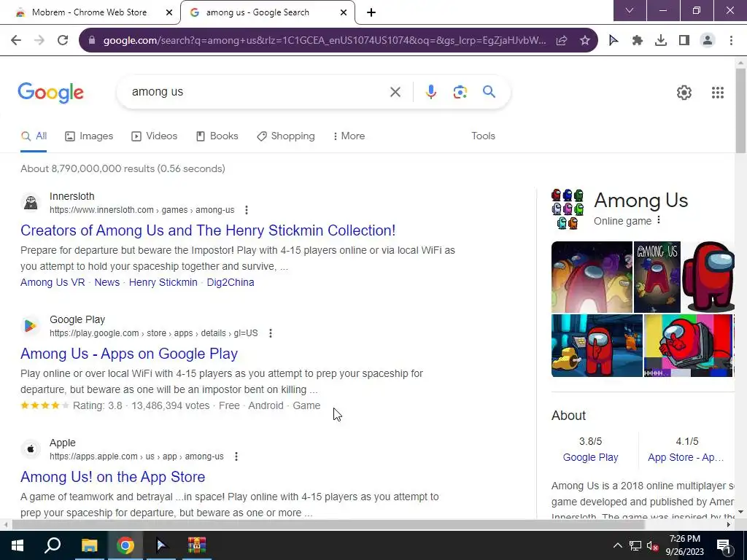Bookmark this tab with the star icon
The height and width of the screenshot is (560, 747).
point(584,41)
